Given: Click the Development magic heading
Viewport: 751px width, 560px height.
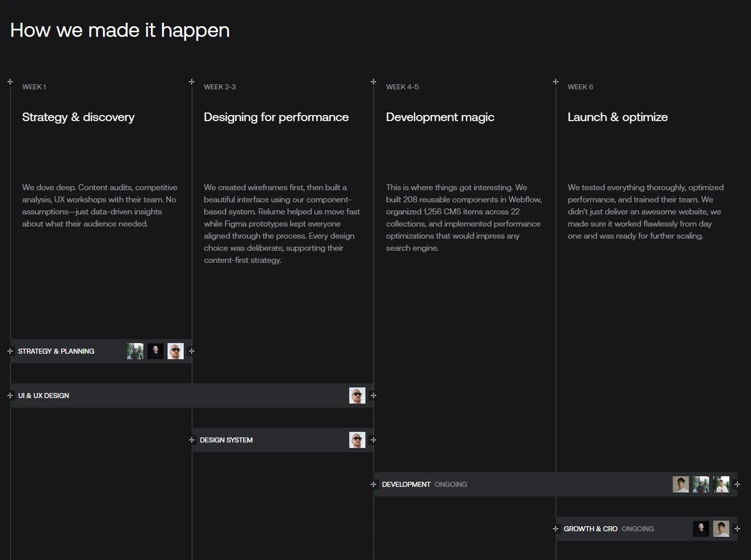Looking at the screenshot, I should click(x=440, y=117).
